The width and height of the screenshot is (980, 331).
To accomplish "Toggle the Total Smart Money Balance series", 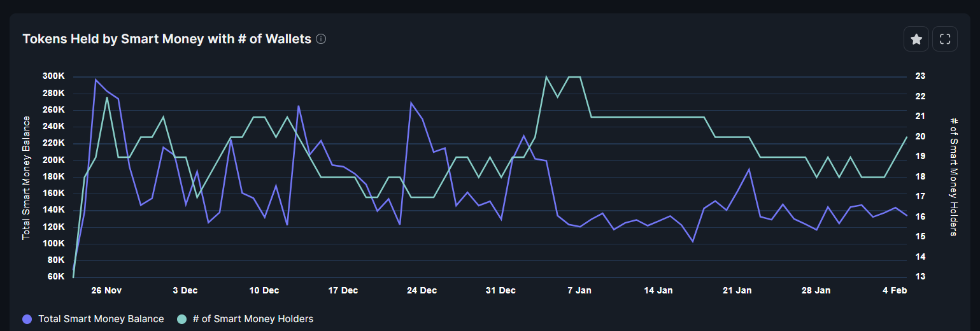I will [x=101, y=319].
